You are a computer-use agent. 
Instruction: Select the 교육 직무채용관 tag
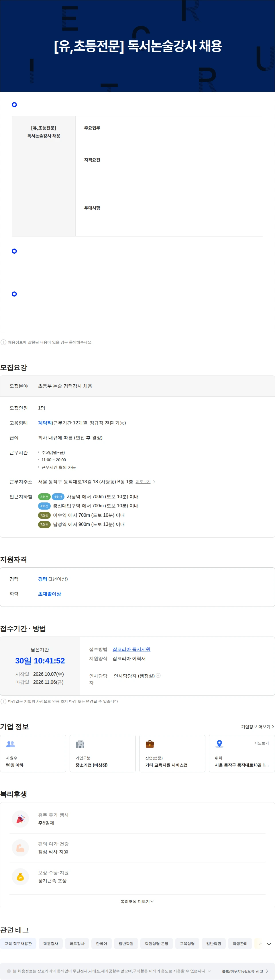[18, 943]
